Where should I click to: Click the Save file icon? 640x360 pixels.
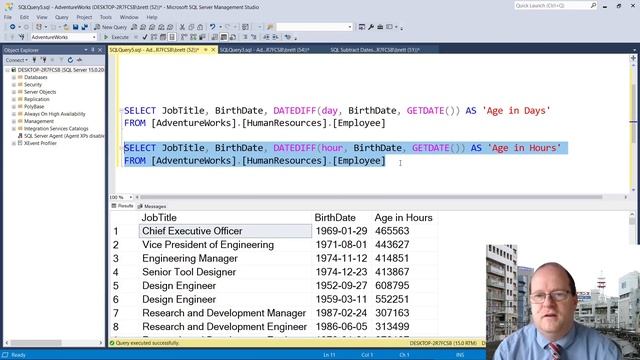point(76,27)
